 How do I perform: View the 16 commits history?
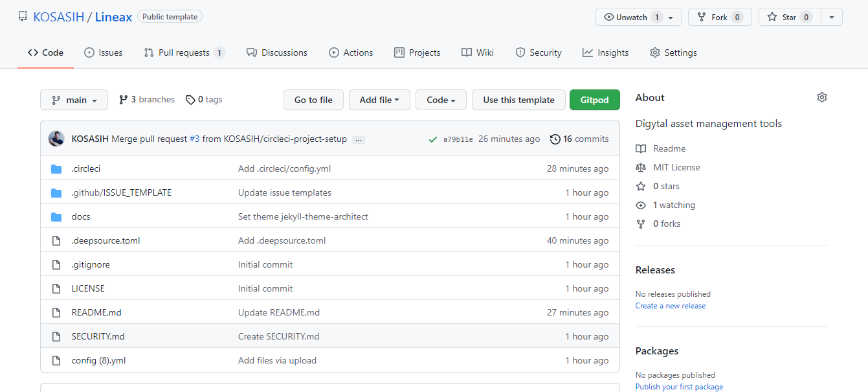[579, 139]
